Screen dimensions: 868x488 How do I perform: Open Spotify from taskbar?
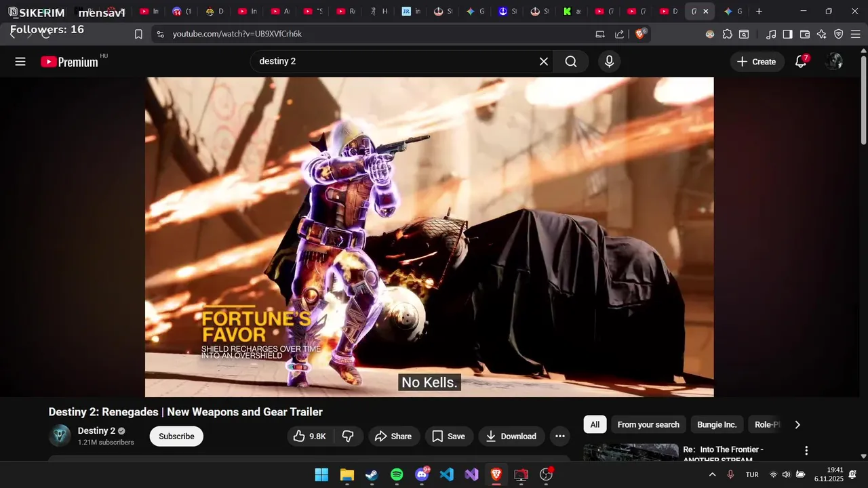tap(397, 474)
